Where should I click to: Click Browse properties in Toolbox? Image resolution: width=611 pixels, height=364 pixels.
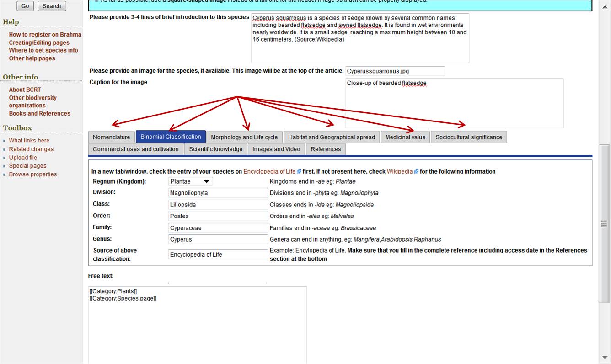point(33,174)
